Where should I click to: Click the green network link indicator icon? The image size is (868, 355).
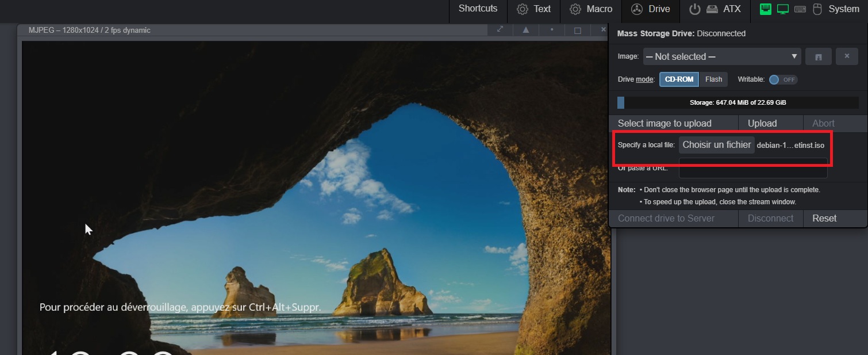pos(765,9)
